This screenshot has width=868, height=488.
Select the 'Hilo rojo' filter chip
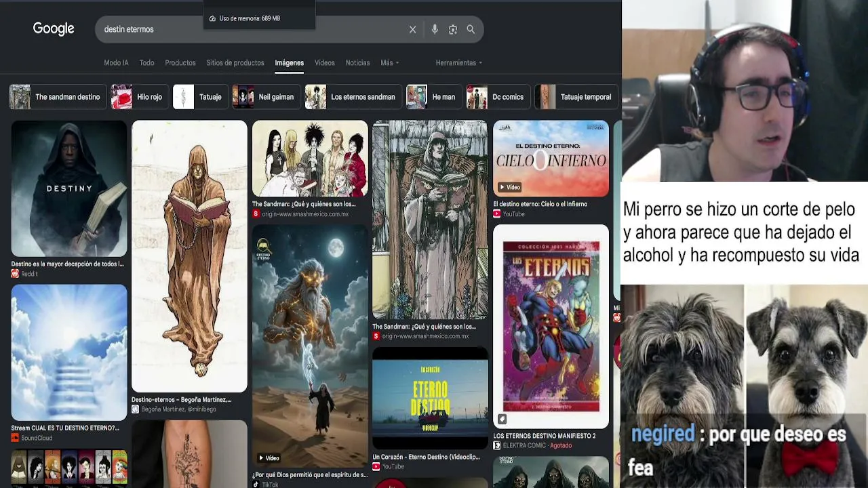[x=140, y=97]
